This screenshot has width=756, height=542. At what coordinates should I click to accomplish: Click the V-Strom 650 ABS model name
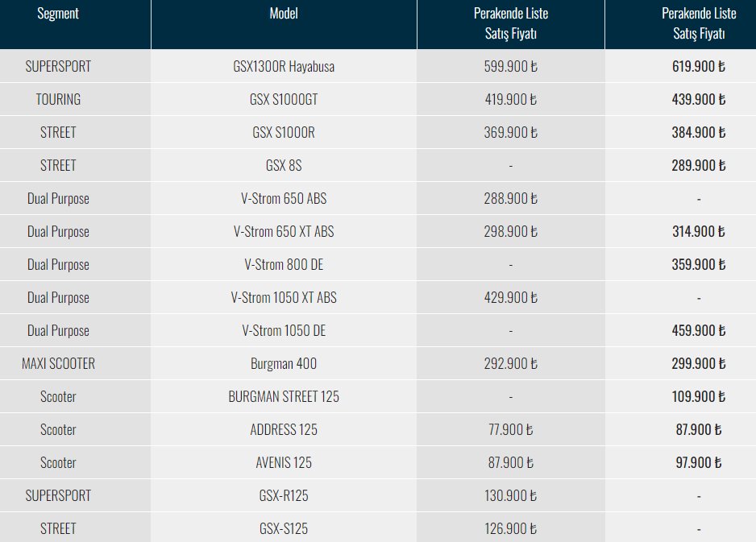pyautogui.click(x=284, y=198)
